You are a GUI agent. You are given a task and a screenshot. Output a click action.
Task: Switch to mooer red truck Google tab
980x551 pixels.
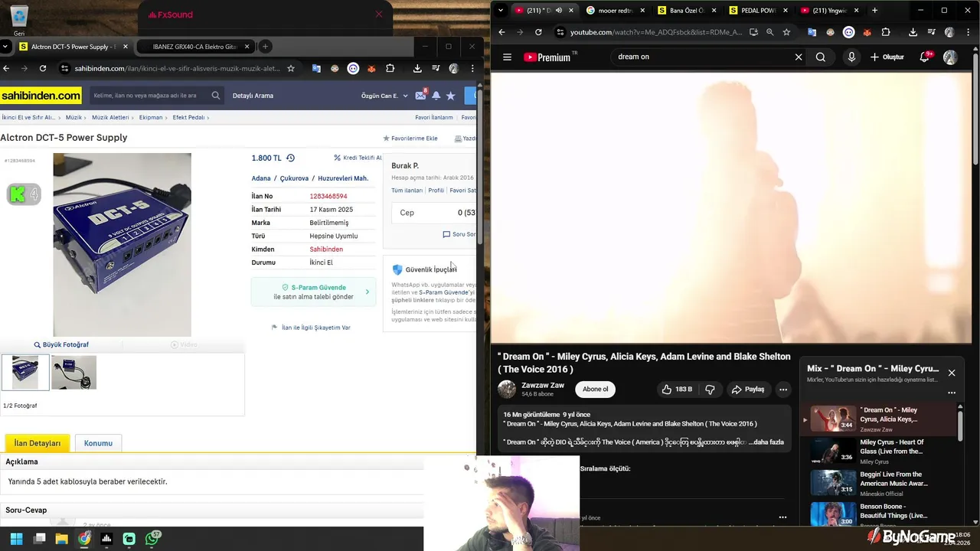click(614, 10)
